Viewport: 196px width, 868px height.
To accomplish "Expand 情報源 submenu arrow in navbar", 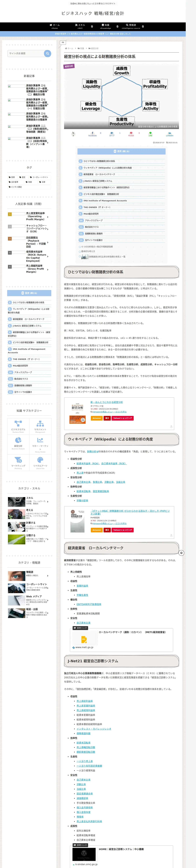I will [x=143, y=27].
